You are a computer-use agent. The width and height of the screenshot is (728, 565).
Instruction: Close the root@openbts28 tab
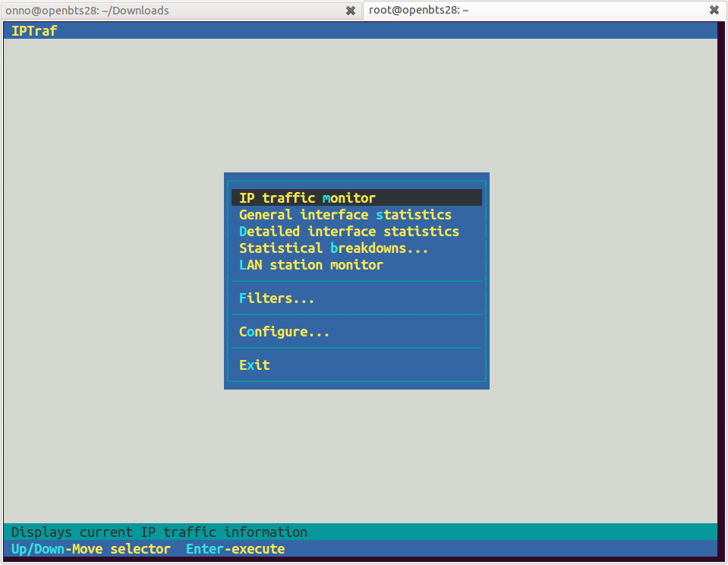click(714, 10)
